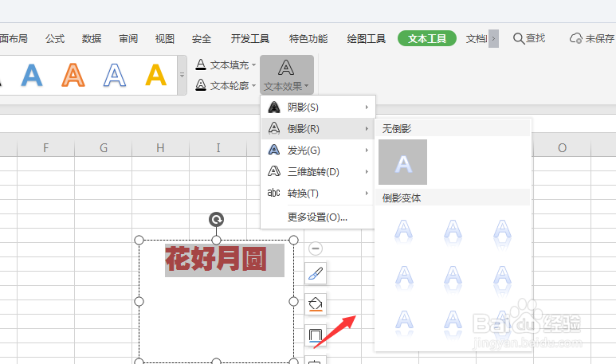Pick first reflection variant in bottom row
616x364 pixels.
403,323
